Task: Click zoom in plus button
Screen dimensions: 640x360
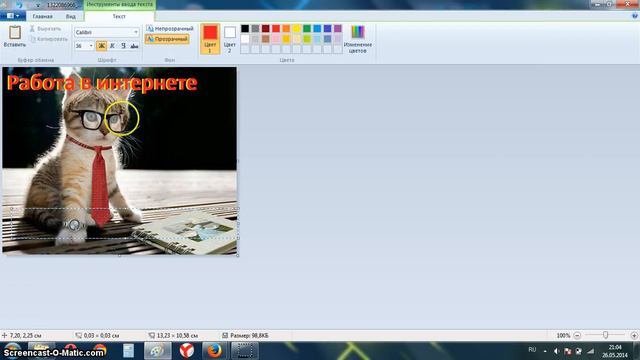Action: pyautogui.click(x=634, y=336)
